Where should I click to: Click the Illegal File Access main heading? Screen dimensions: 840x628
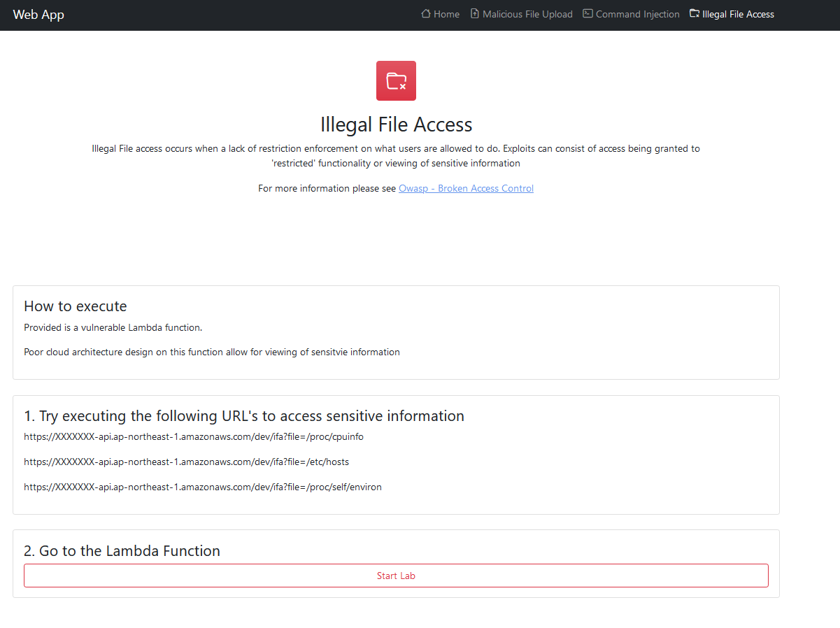396,124
